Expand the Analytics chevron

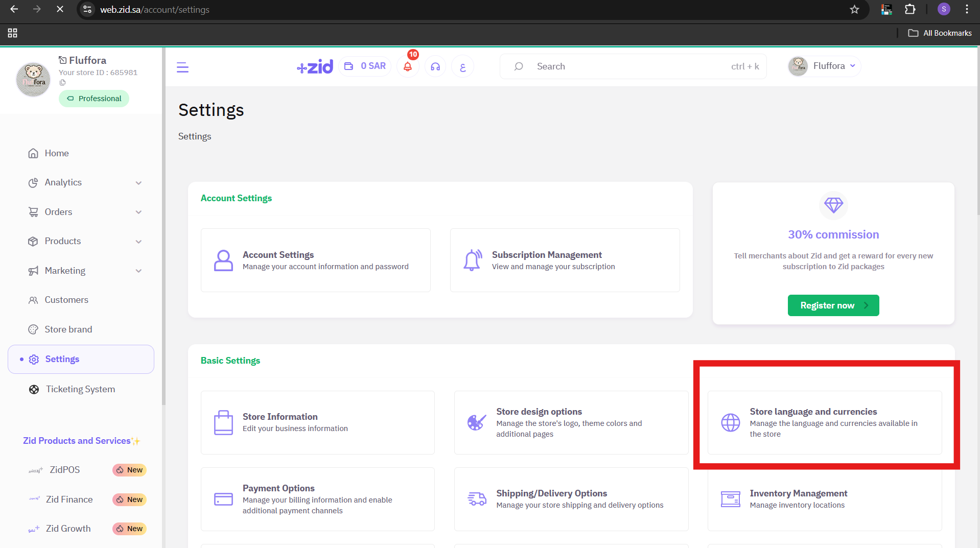[x=138, y=183]
